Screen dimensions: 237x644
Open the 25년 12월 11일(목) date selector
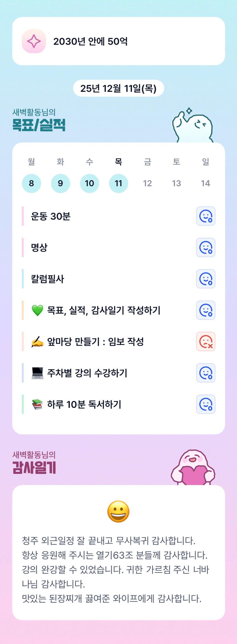click(118, 88)
